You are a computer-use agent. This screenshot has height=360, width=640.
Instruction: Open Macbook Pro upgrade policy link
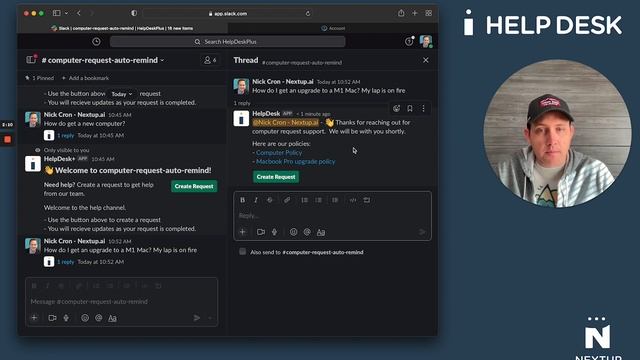point(296,162)
